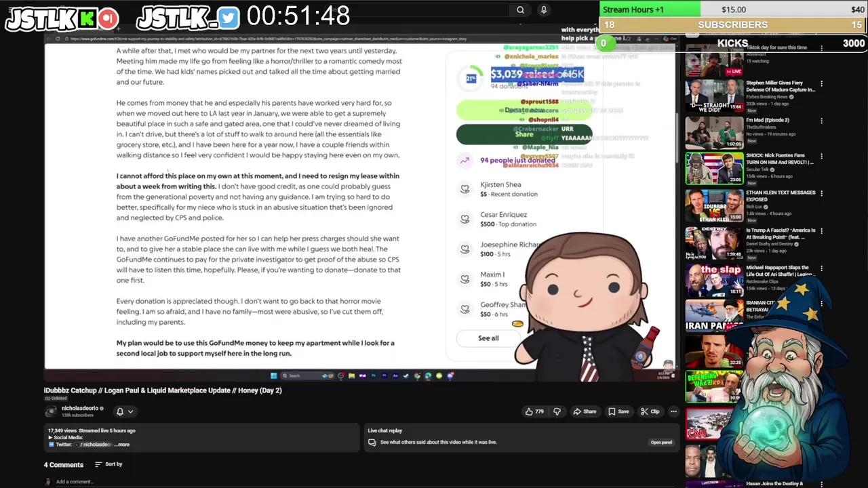Open Chrome from the streamed taskbar

(x=417, y=375)
